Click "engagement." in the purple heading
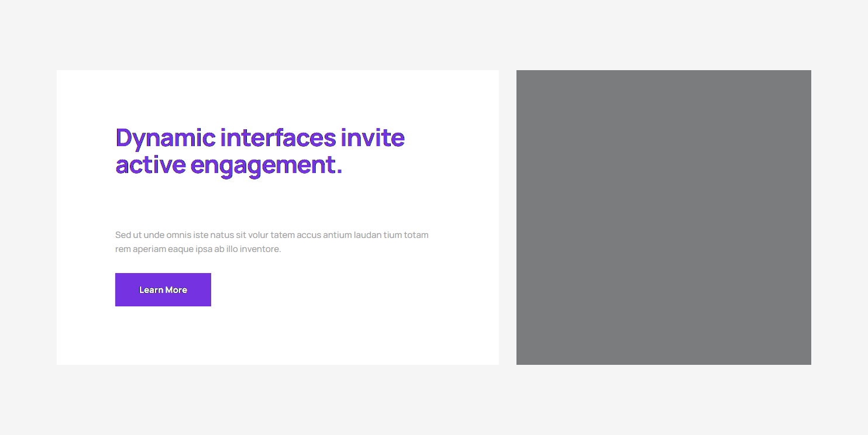Image resolution: width=868 pixels, height=435 pixels. click(x=266, y=165)
